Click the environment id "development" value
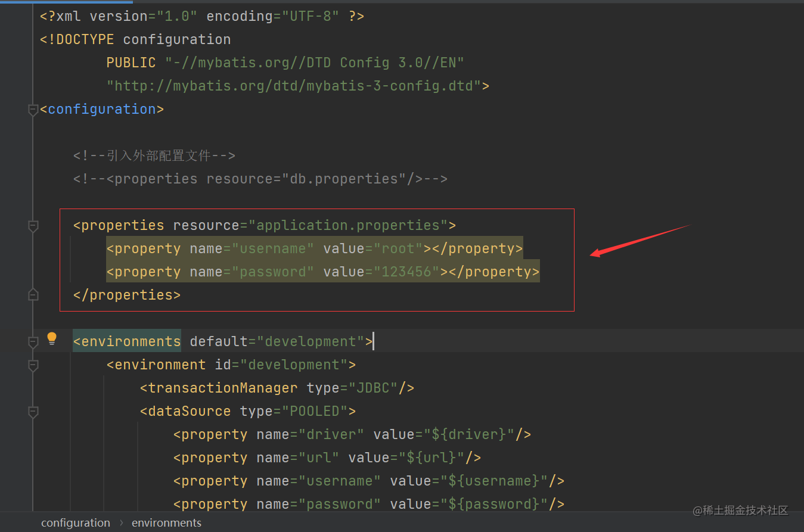The height and width of the screenshot is (532, 804). point(294,365)
